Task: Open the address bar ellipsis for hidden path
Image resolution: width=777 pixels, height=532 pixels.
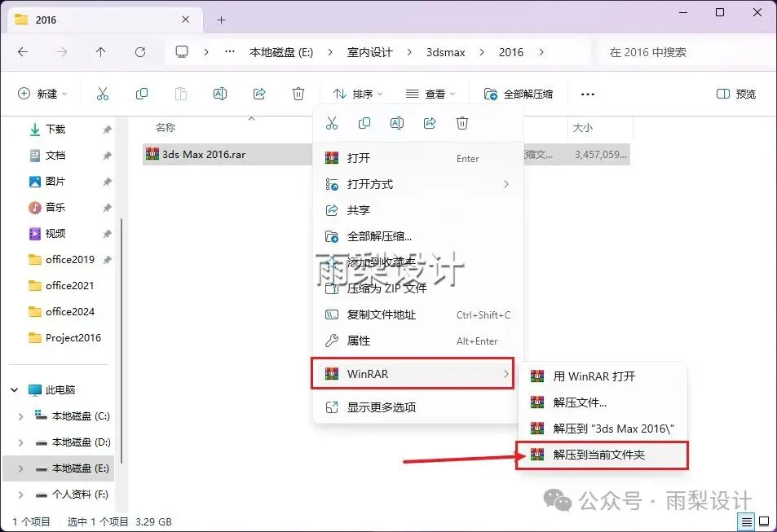Action: pos(230,51)
